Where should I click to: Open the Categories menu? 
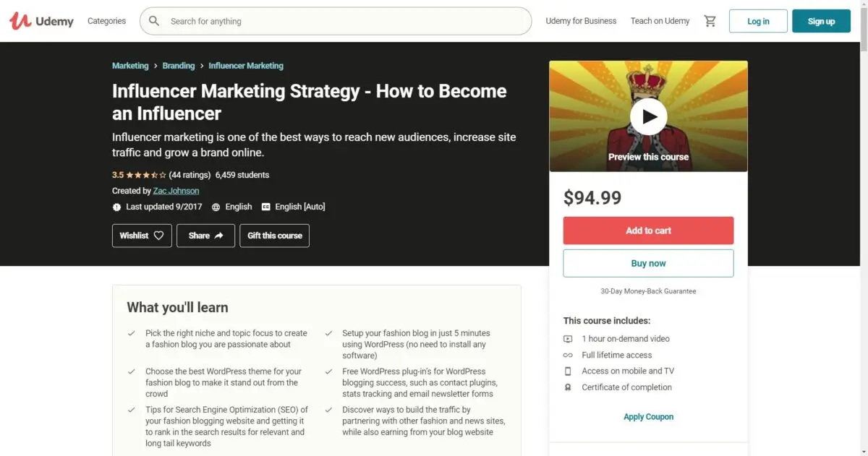106,21
